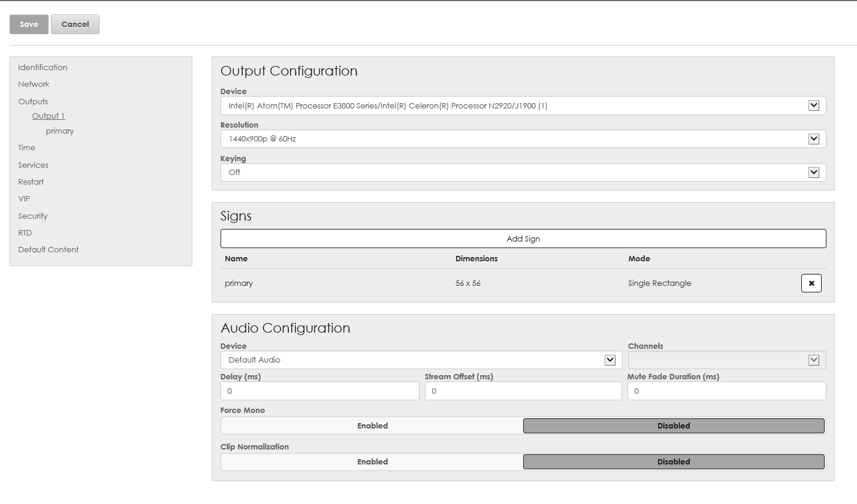Open the Network settings page
Screen dimensions: 857x504
tap(34, 84)
